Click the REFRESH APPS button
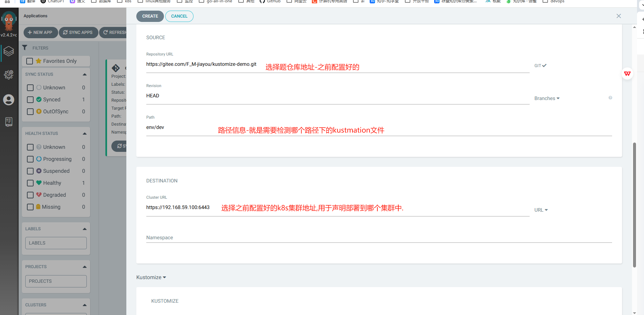 113,33
